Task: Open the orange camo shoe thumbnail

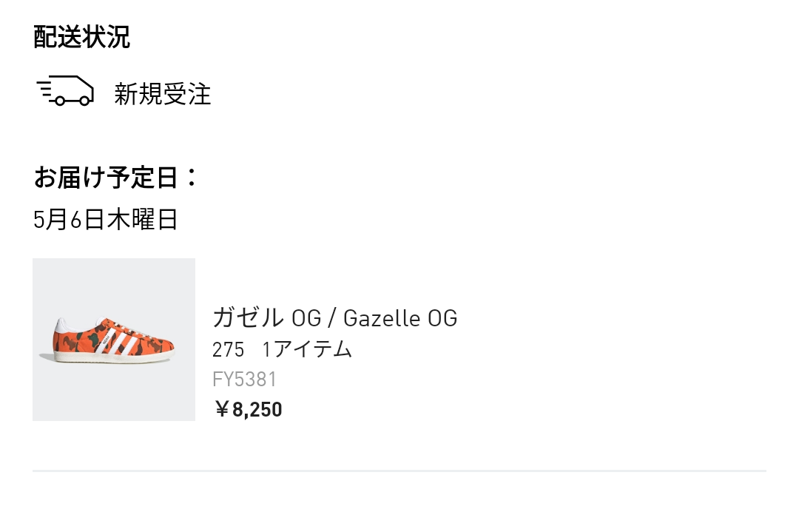Action: point(114,340)
